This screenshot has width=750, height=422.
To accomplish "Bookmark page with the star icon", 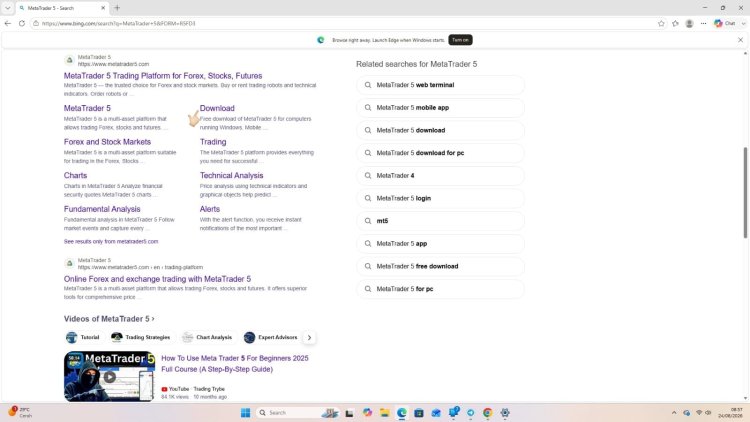I will point(661,23).
